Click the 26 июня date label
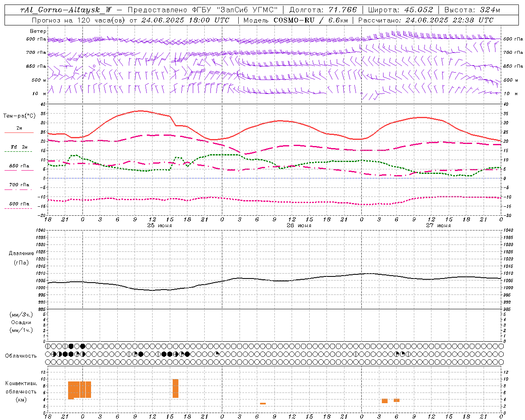Viewport: 525px width, 420px height. click(299, 225)
